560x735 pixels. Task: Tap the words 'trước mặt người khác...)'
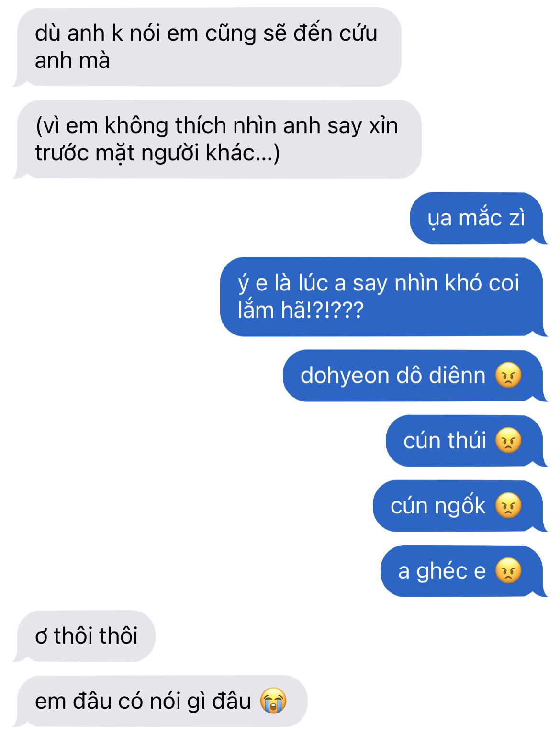click(x=157, y=153)
